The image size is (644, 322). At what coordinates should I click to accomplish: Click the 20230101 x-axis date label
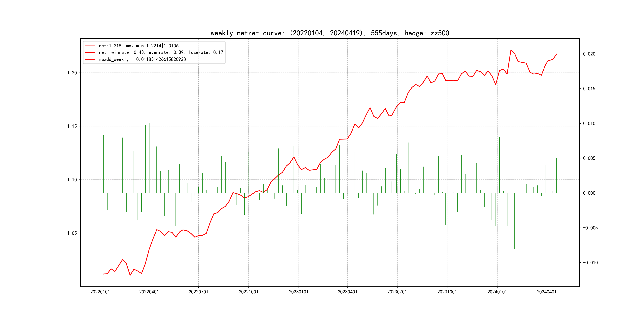click(x=299, y=292)
